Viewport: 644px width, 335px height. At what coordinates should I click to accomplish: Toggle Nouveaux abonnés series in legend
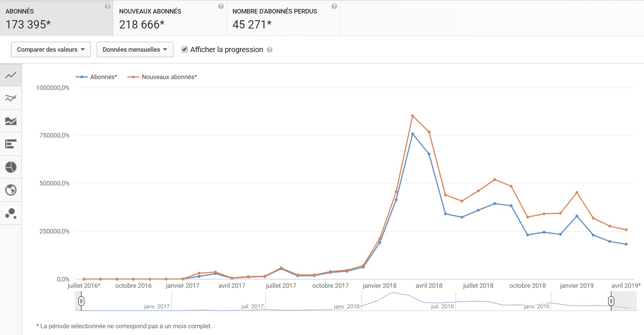(x=162, y=77)
